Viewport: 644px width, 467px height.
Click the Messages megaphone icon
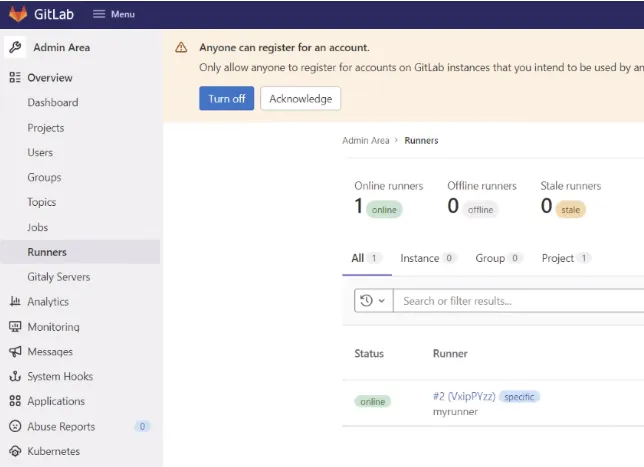(x=15, y=351)
